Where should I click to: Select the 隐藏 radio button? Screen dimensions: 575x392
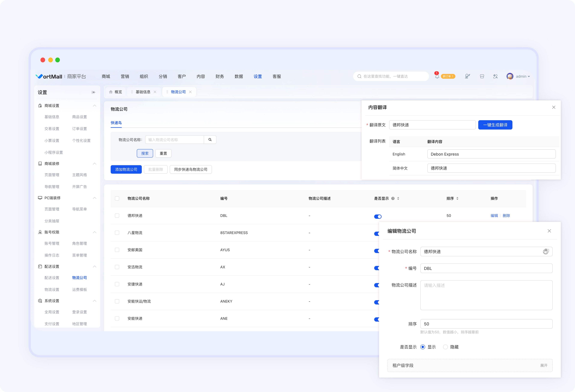pos(445,347)
